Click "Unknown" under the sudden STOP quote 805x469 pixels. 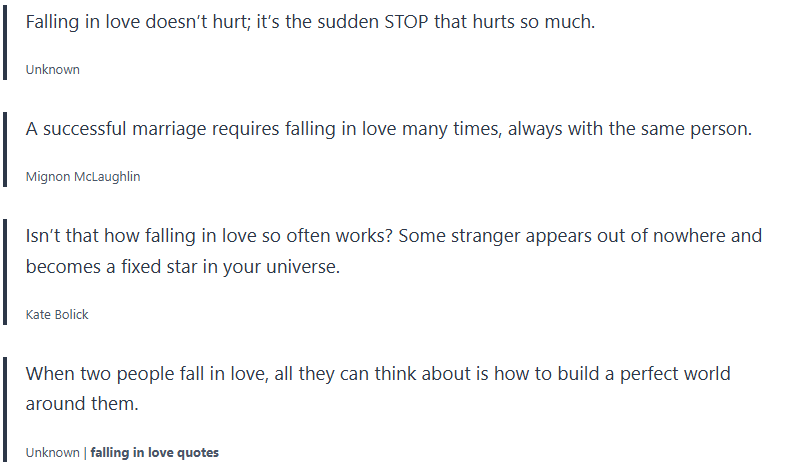(x=52, y=69)
